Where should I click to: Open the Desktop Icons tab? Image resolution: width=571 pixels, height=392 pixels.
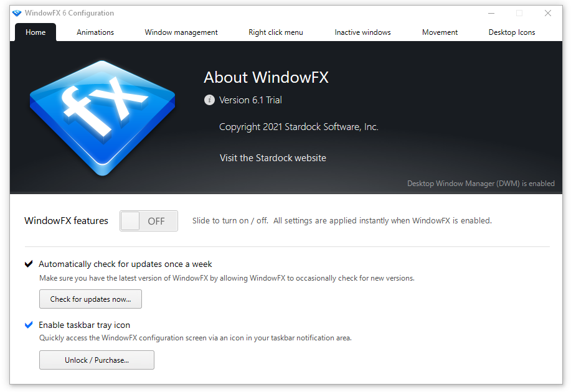click(x=511, y=32)
